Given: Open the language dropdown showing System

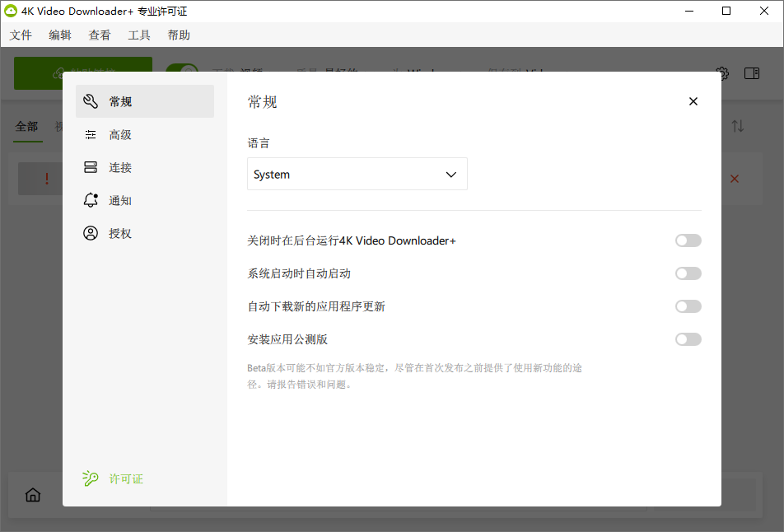Looking at the screenshot, I should pyautogui.click(x=357, y=174).
